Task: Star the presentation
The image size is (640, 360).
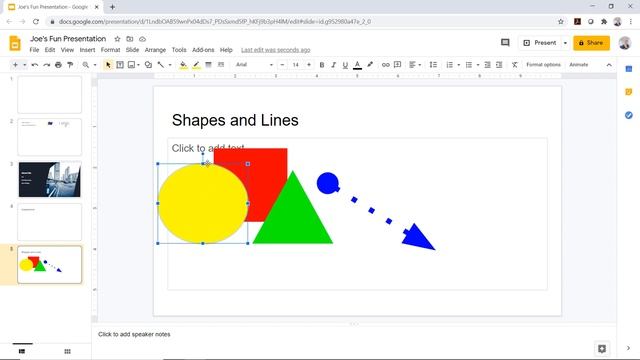Action: [118, 39]
